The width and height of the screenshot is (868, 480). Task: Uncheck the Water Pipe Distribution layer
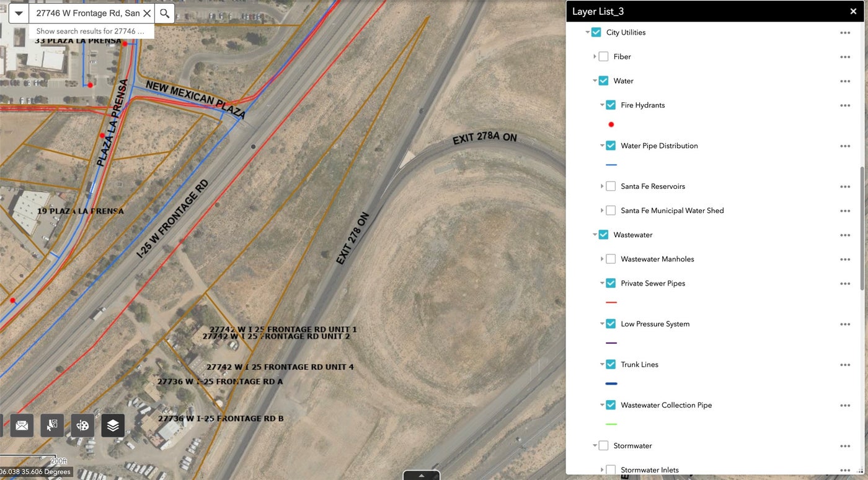[x=611, y=146]
